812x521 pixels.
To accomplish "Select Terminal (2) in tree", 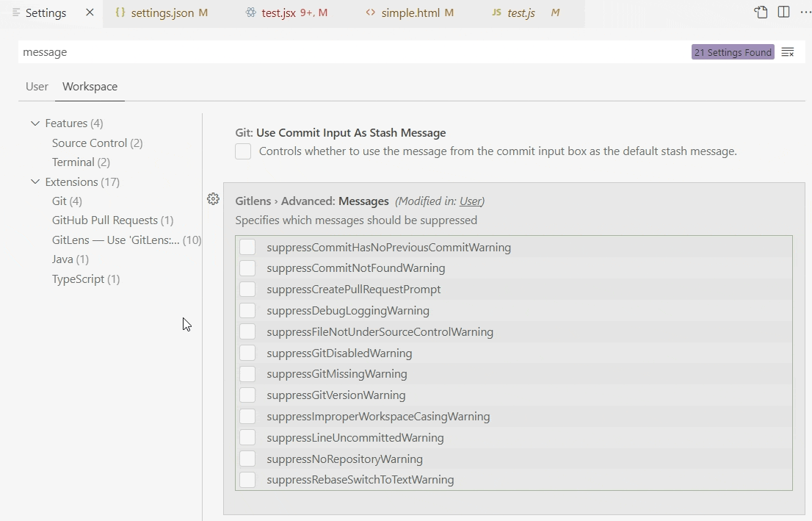I will (81, 162).
